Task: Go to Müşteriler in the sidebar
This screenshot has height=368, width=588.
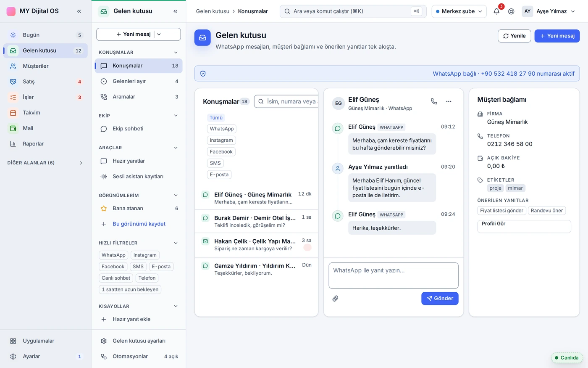Action: 45,66
